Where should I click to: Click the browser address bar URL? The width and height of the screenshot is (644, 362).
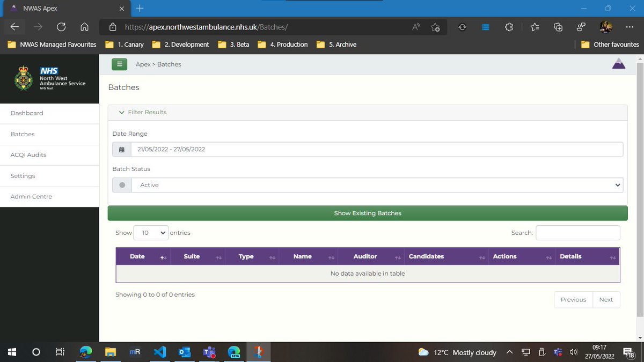pyautogui.click(x=207, y=27)
